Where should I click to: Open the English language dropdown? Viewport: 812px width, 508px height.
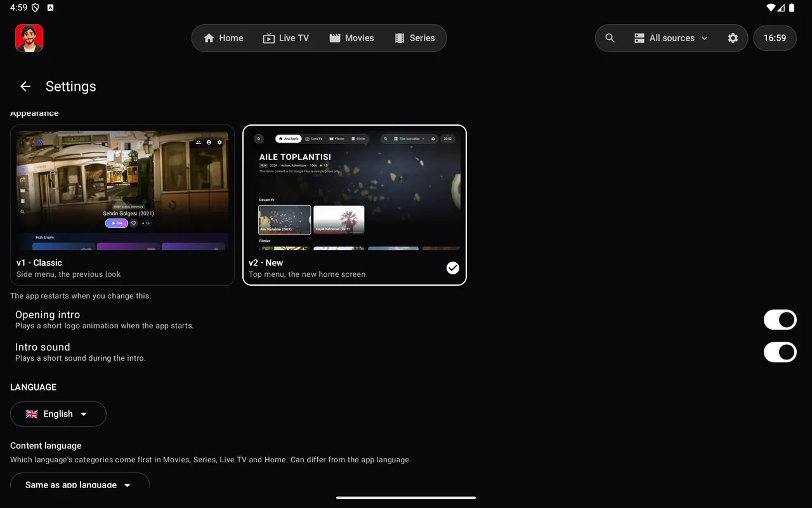tap(58, 414)
